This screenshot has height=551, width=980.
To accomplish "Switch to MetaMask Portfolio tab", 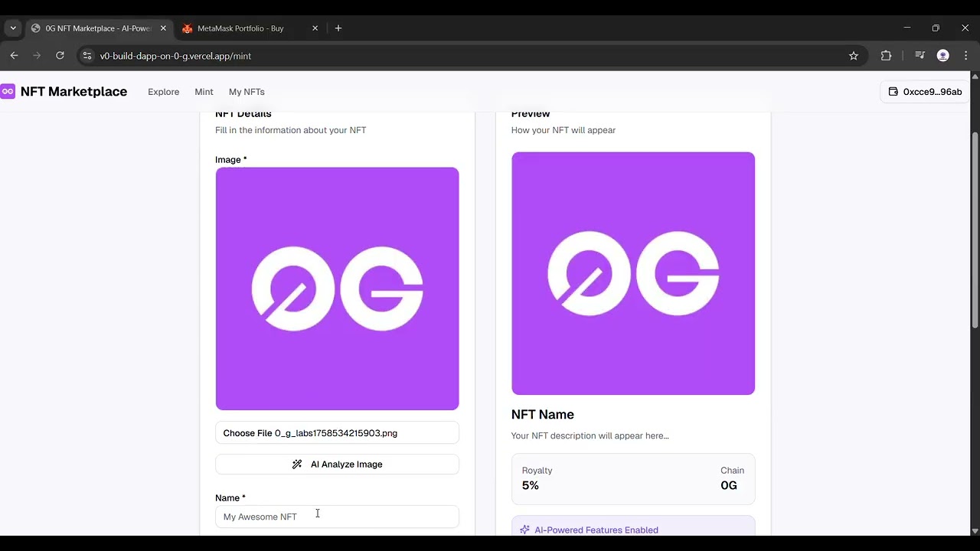I will pyautogui.click(x=249, y=28).
